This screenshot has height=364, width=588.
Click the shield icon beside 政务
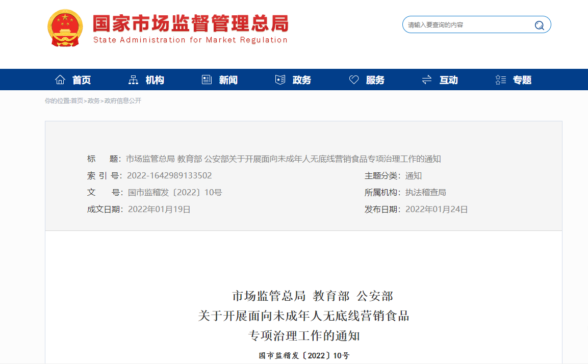click(x=280, y=80)
